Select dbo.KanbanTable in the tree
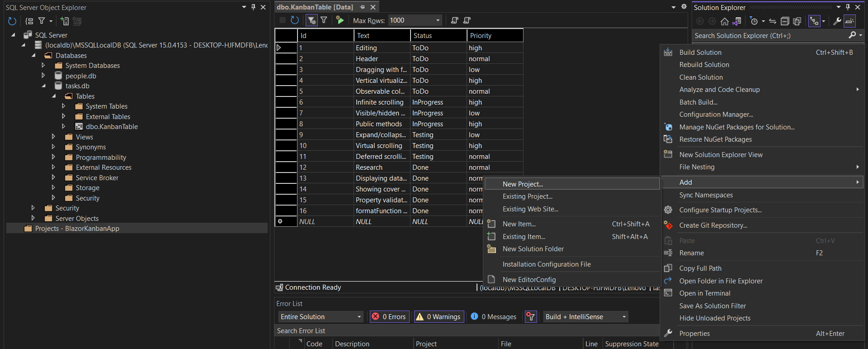Screen dimensions: 868x349 tap(112, 127)
